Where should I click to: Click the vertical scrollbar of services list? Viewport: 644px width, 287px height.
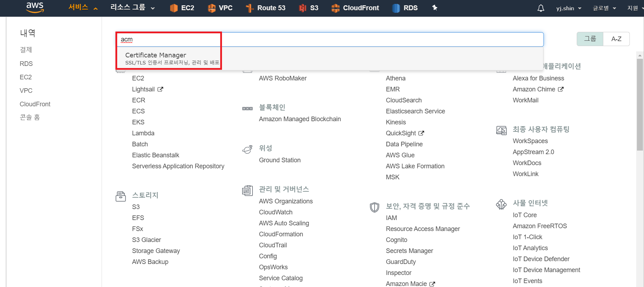point(640,105)
